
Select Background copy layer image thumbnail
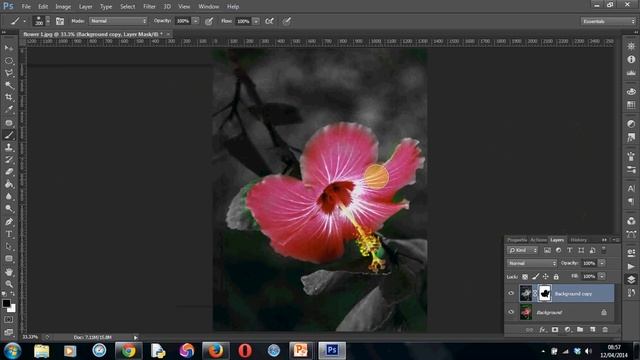(526, 293)
